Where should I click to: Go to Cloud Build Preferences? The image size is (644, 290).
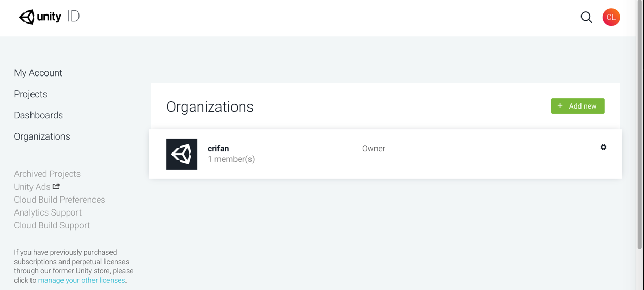pyautogui.click(x=59, y=200)
